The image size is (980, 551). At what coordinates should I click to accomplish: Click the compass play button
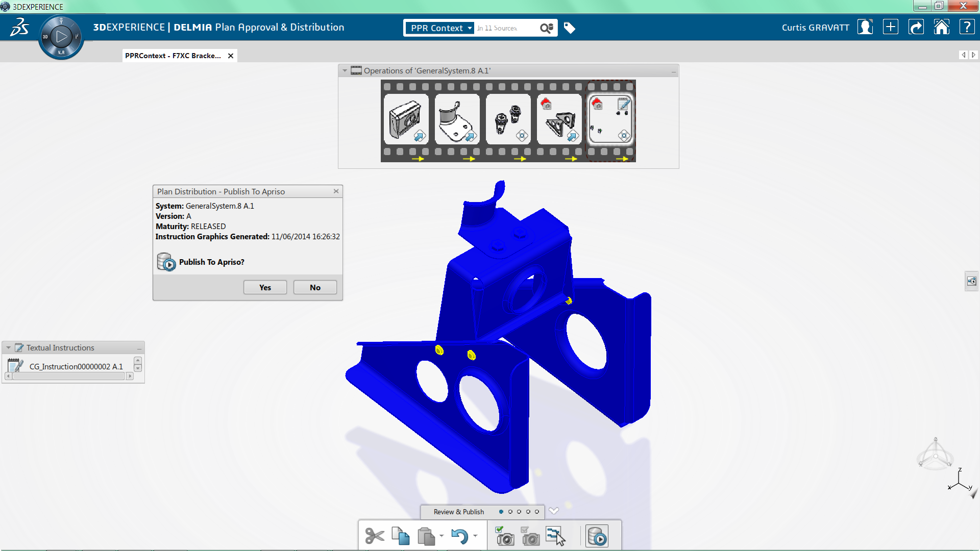(61, 37)
